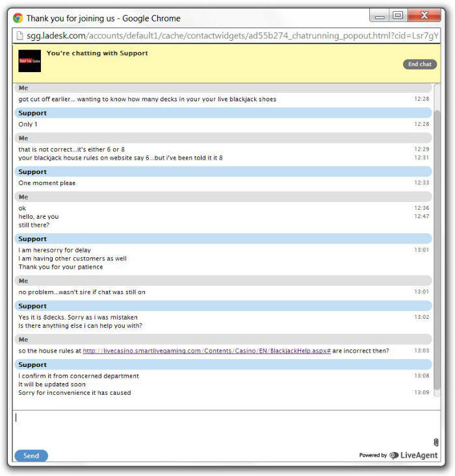Open the LiveAgent logo link
The width and height of the screenshot is (455, 476).
tap(413, 456)
